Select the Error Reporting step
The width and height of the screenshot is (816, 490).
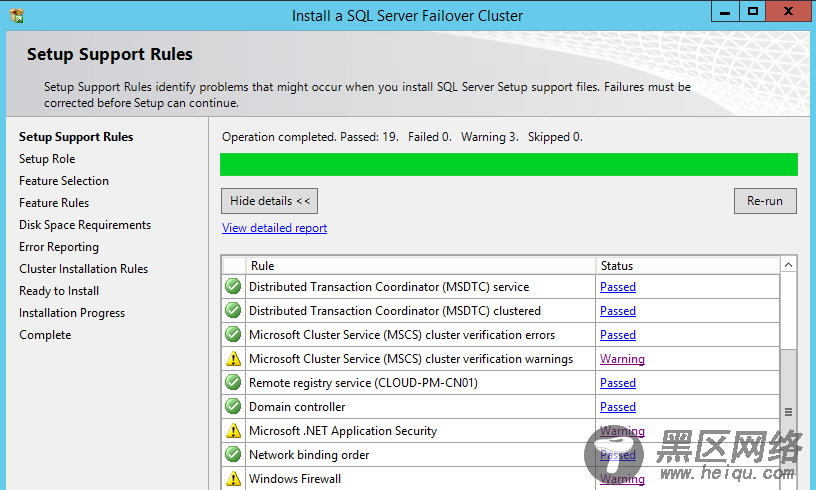point(59,247)
